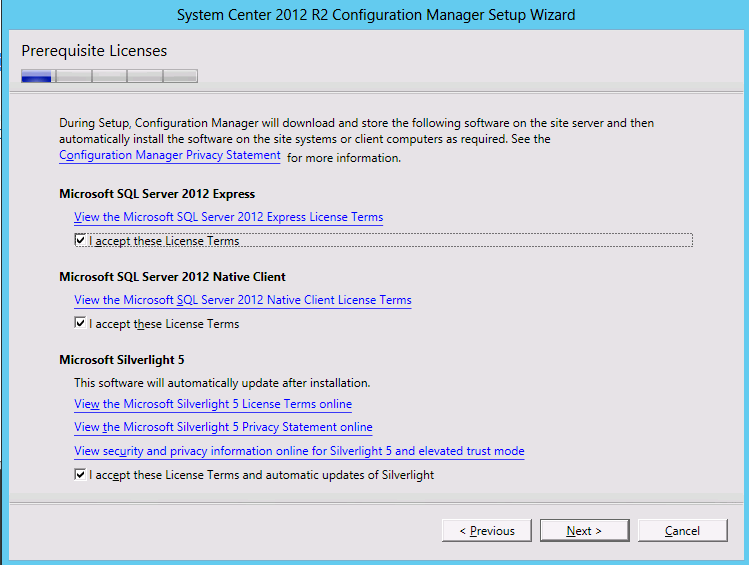Open the Configuration Manager Privacy Statement link
This screenshot has height=565, width=749.
(170, 155)
